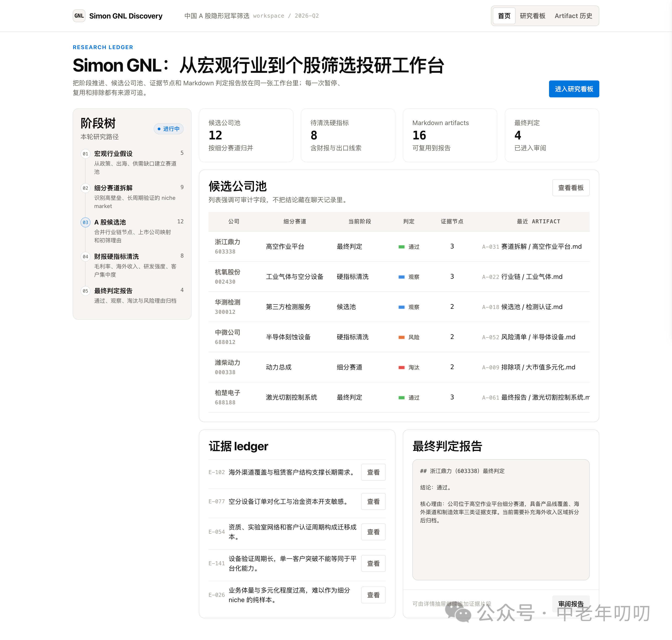Click the 细分赛道 column header
Image resolution: width=672 pixels, height=640 pixels.
coord(294,221)
